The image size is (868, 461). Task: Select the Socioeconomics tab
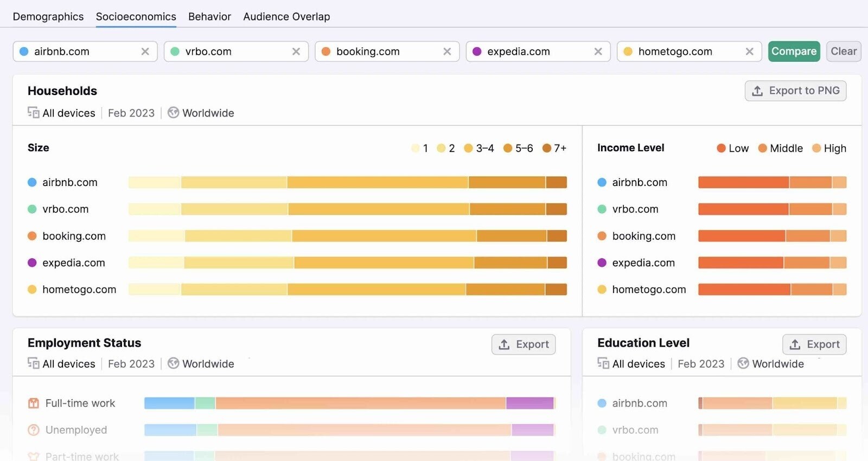pos(136,17)
